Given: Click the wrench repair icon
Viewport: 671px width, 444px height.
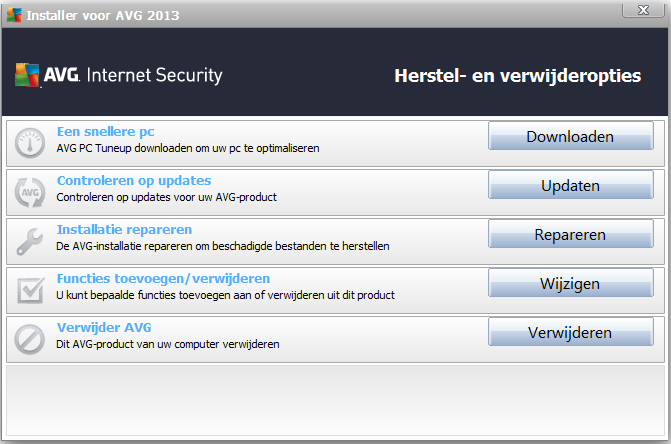Looking at the screenshot, I should [30, 241].
